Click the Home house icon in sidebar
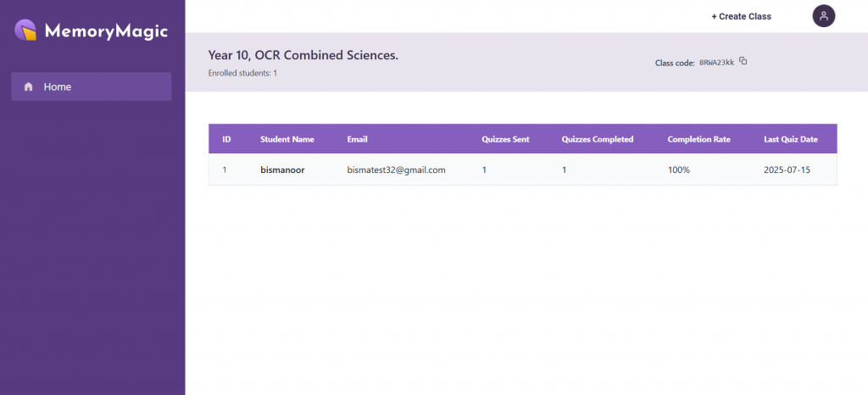868x395 pixels. point(29,86)
